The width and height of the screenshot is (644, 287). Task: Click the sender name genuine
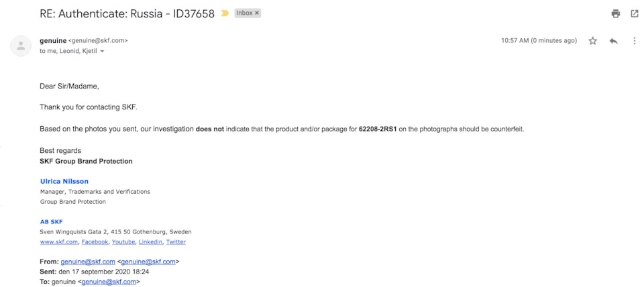point(53,41)
